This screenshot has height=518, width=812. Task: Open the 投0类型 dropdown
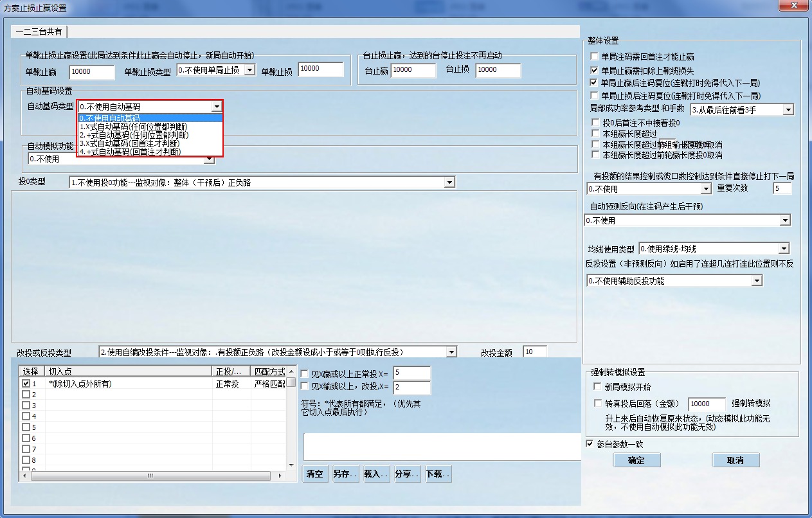click(x=449, y=182)
